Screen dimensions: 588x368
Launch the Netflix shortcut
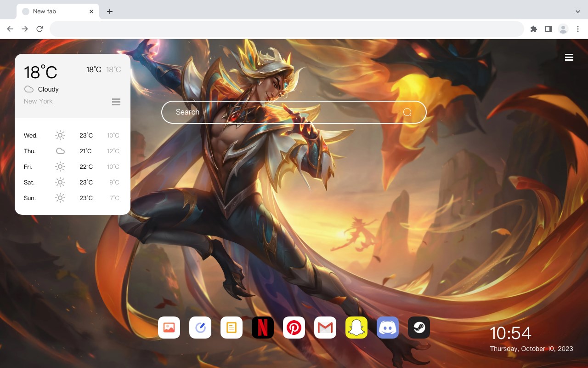[x=263, y=328]
